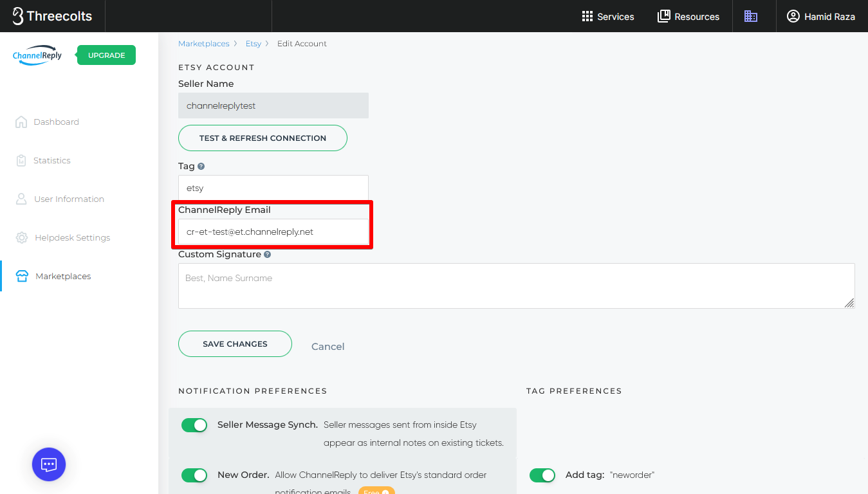Click the organization building icon
The width and height of the screenshot is (868, 494).
(751, 16)
